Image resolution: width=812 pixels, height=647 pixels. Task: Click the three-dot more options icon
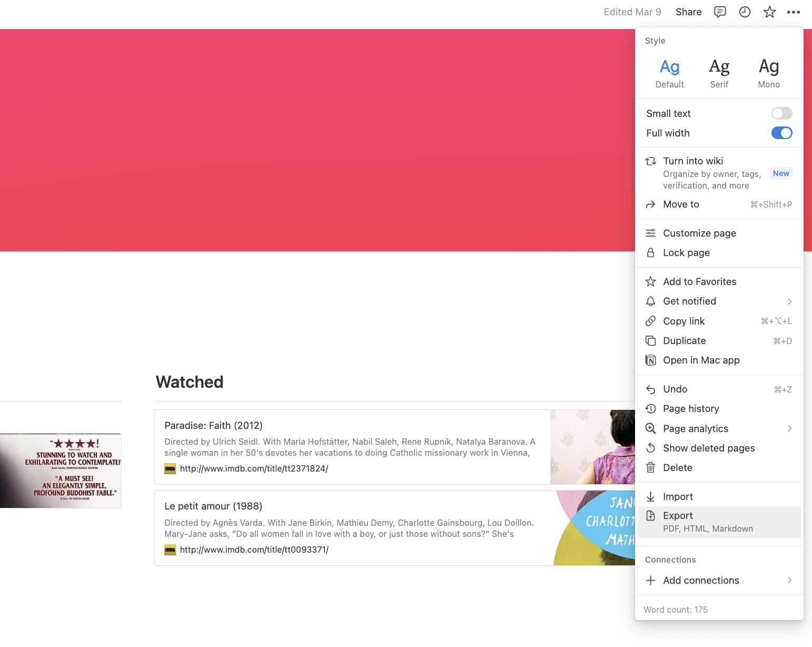(793, 12)
